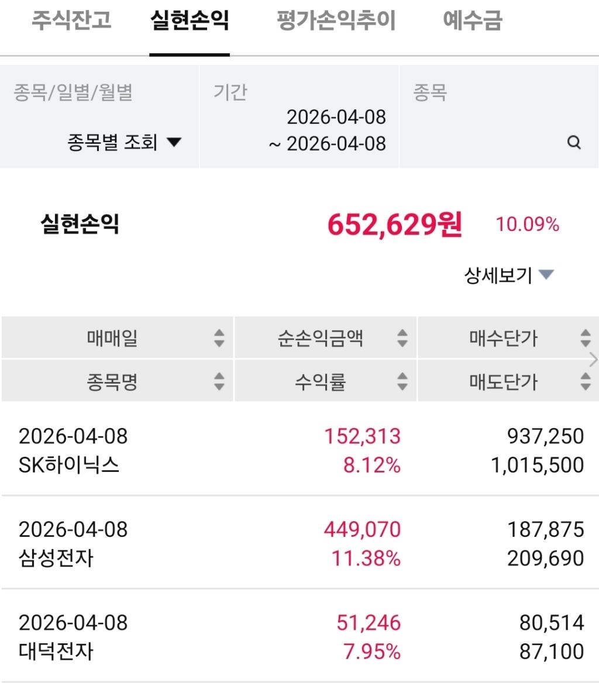Open the 삼성전자 trade row
This screenshot has height=700, width=599.
[x=299, y=544]
